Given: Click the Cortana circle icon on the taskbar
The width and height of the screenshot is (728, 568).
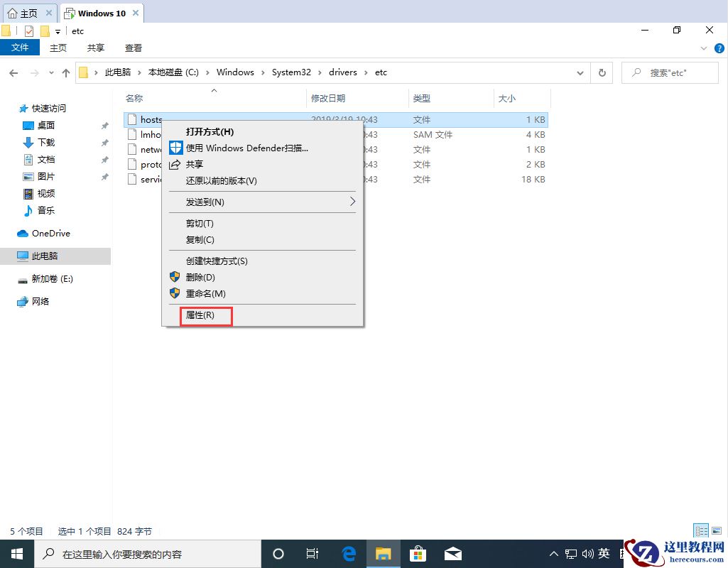Looking at the screenshot, I should (x=278, y=553).
